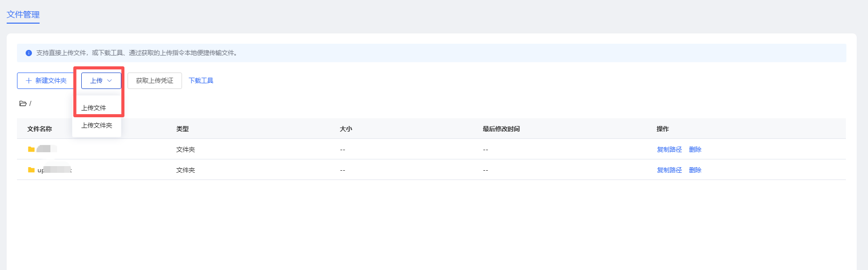Viewport: 868px width, 270px height.
Task: Click 复制路径 for the first folder
Action: 669,150
